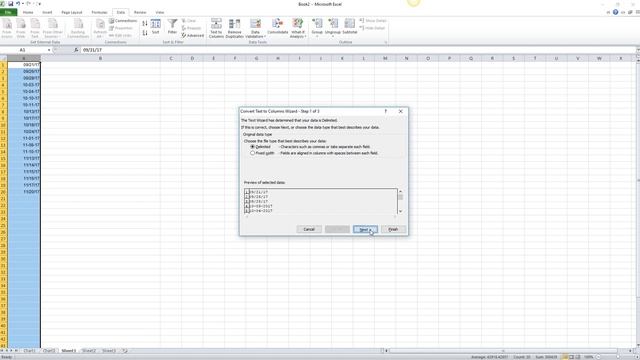Click the insert function fx icon

click(76, 50)
